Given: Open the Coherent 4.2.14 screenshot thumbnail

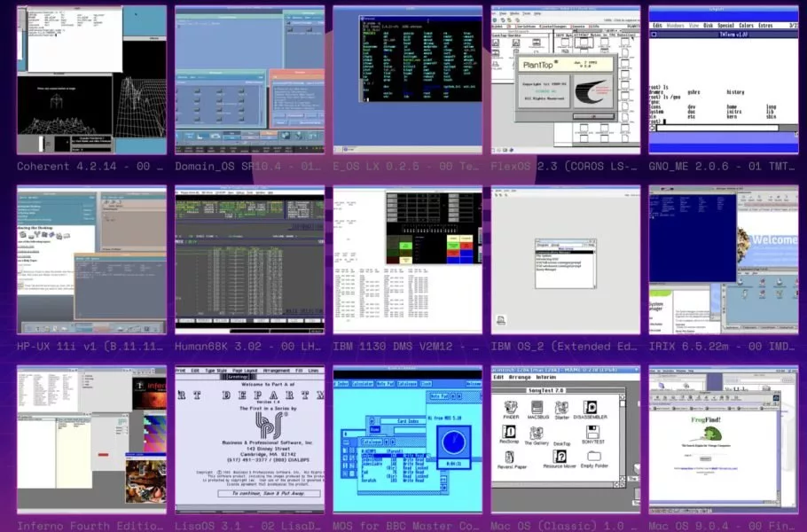Looking at the screenshot, I should [91, 80].
